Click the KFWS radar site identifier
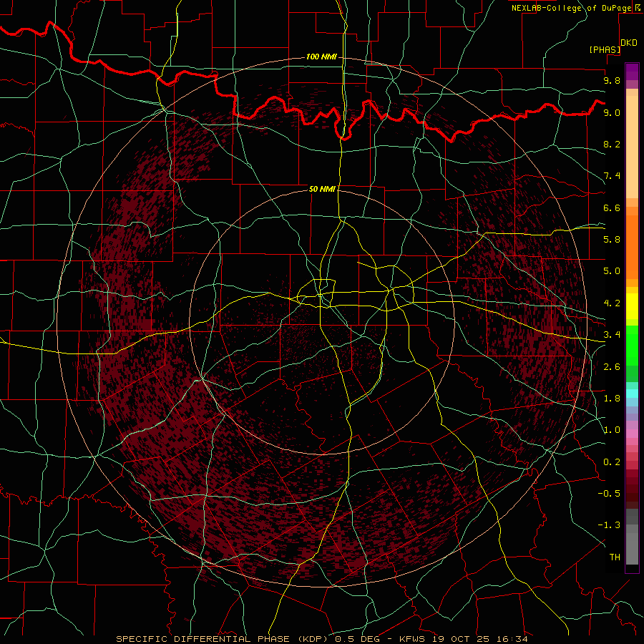The width and height of the screenshot is (644, 644). (x=413, y=639)
